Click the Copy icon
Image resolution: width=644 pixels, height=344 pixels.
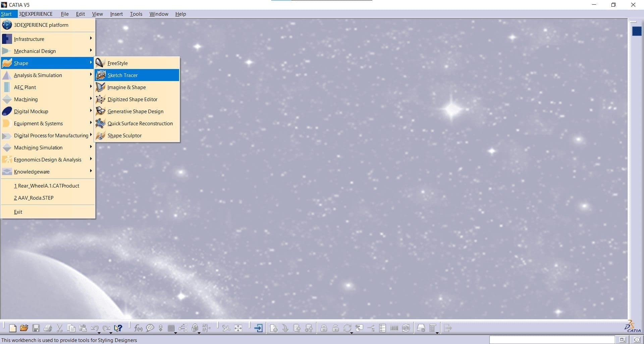pyautogui.click(x=71, y=328)
